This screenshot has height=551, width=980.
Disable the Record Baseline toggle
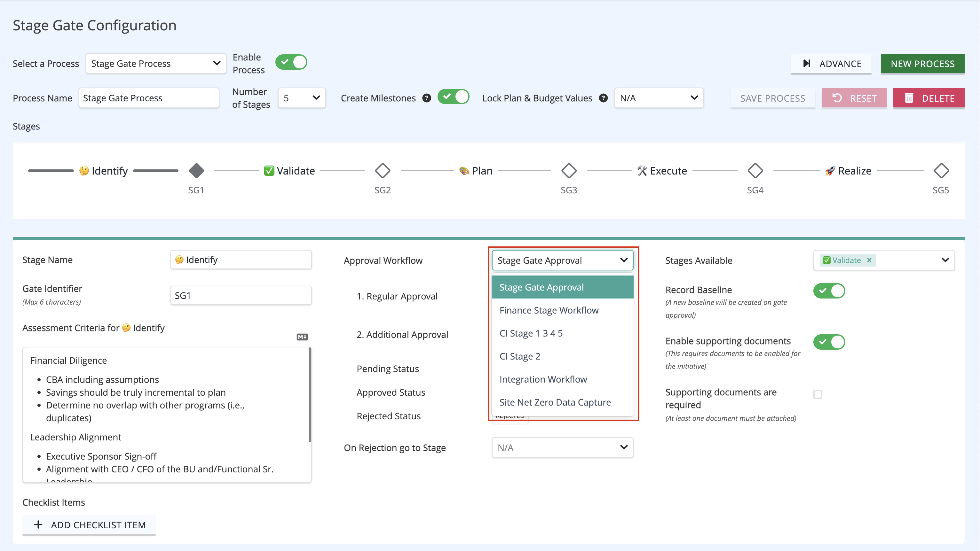pos(829,291)
